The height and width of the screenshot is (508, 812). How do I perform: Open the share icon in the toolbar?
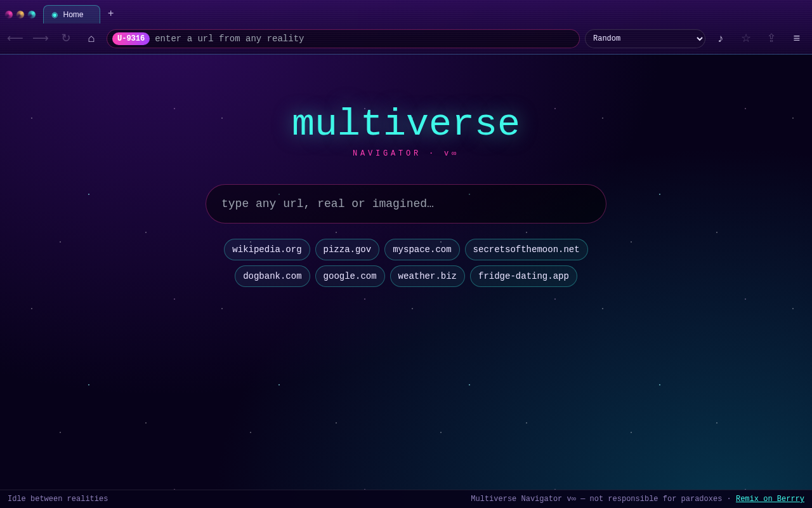tap(771, 38)
